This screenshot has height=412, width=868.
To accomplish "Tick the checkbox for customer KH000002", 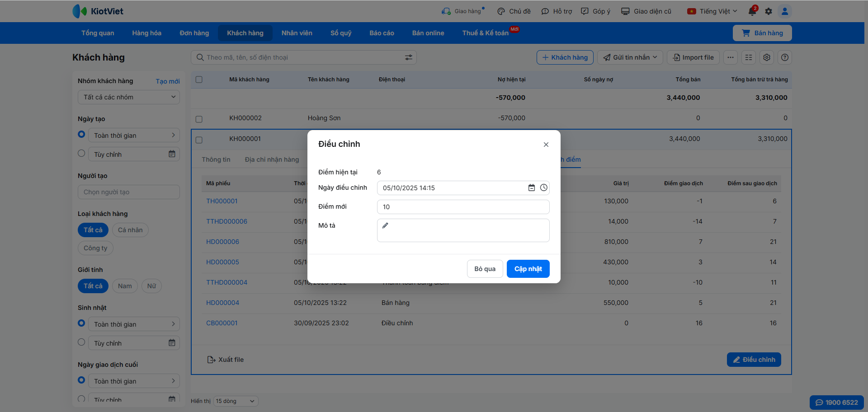I will pos(199,119).
